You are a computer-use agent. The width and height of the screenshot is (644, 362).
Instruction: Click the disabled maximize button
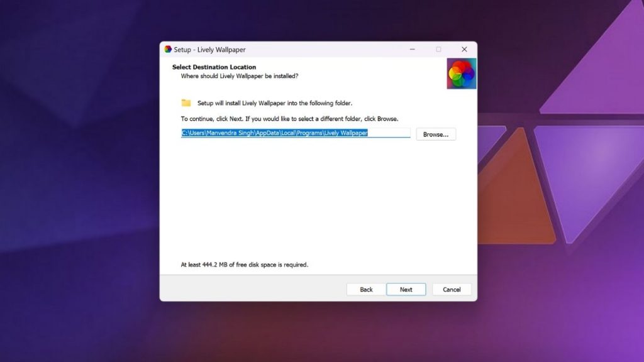click(438, 49)
